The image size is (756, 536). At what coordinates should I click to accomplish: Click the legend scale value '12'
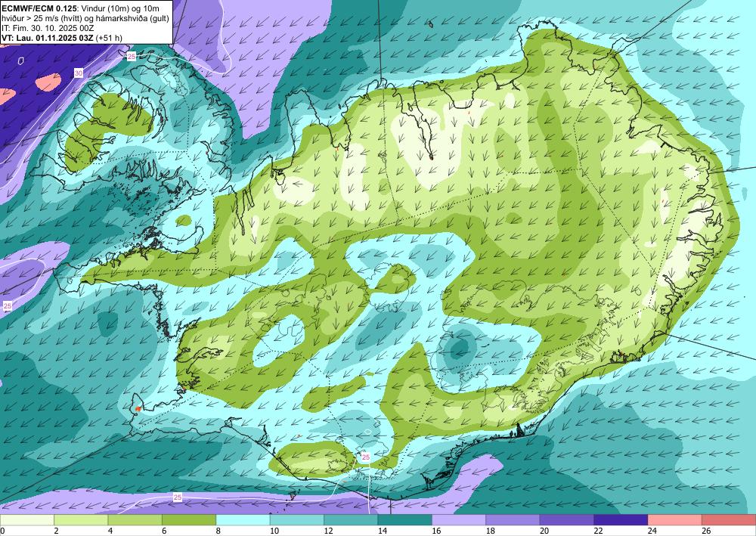(328, 531)
